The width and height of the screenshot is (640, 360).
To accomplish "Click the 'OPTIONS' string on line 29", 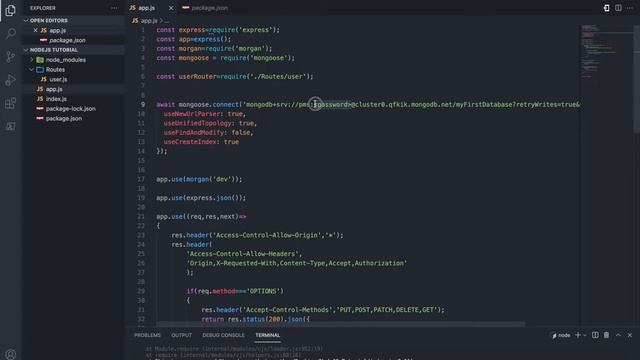I will [x=263, y=291].
